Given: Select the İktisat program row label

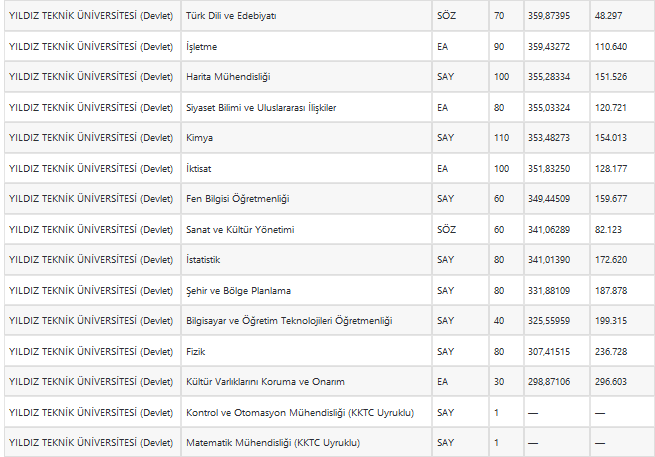Looking at the screenshot, I should [201, 169].
